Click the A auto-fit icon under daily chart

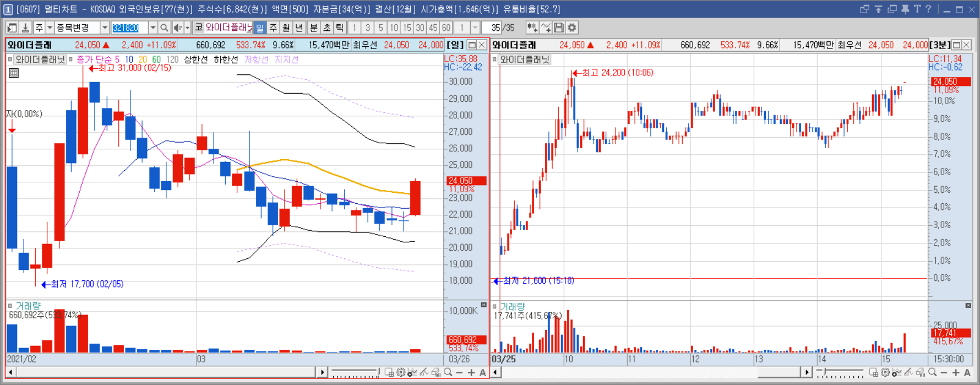(483, 373)
